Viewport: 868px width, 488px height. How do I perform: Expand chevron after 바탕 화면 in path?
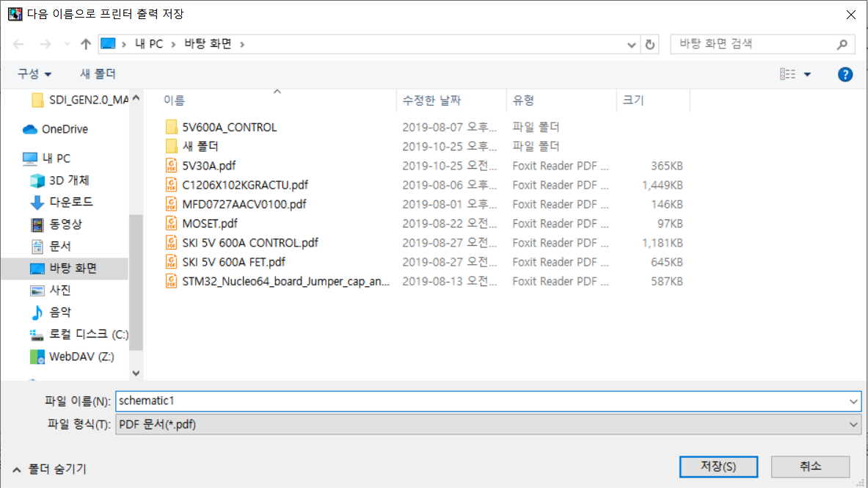[242, 44]
